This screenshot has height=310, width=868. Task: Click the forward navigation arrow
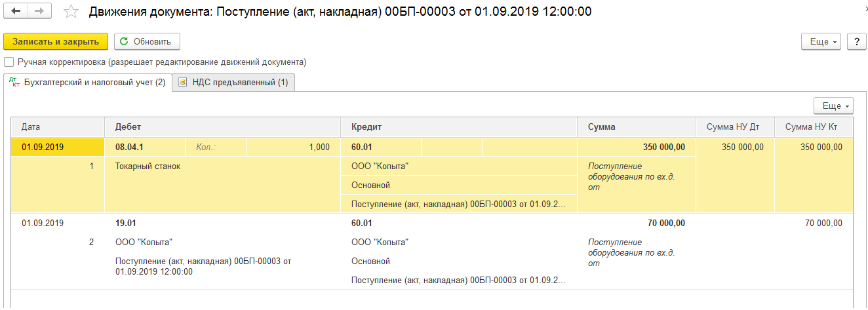point(39,12)
